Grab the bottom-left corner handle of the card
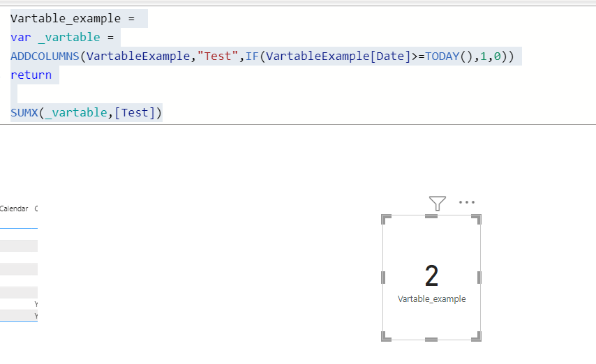The image size is (596, 364). pyautogui.click(x=386, y=337)
